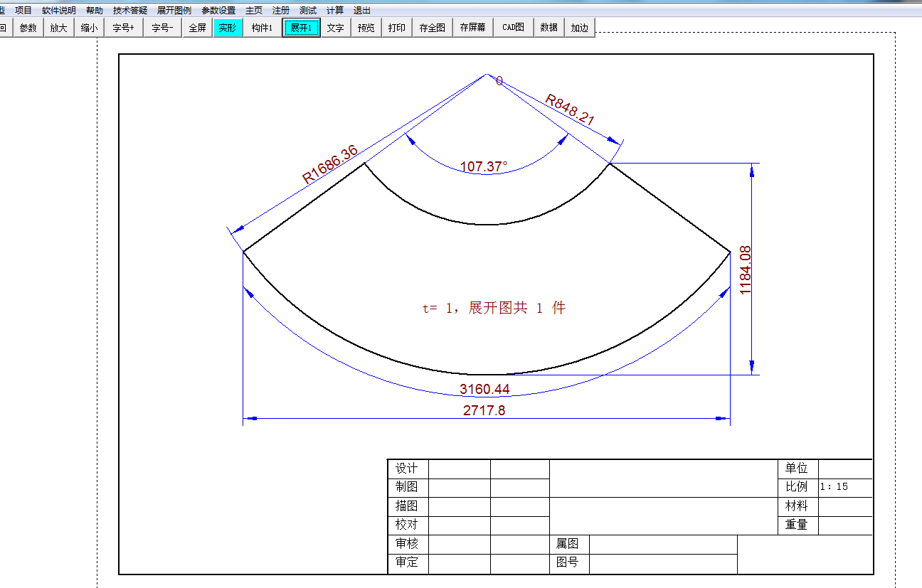The image size is (922, 588).
Task: Export drawing via the CAD图 button
Action: (x=512, y=27)
